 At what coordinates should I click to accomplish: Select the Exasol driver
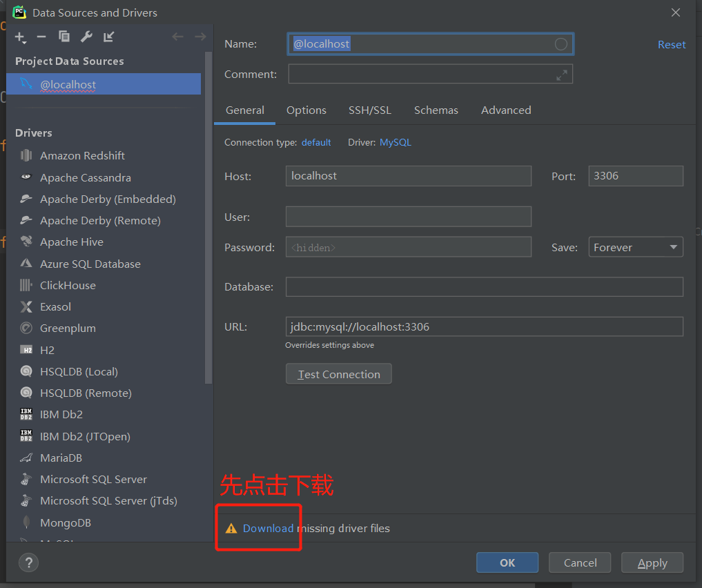(x=55, y=307)
